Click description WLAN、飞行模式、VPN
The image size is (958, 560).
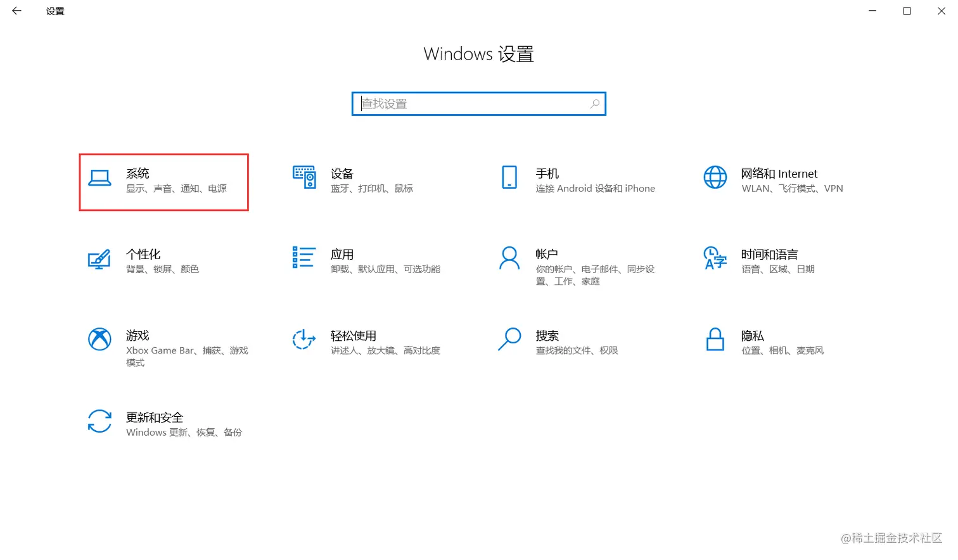792,189
